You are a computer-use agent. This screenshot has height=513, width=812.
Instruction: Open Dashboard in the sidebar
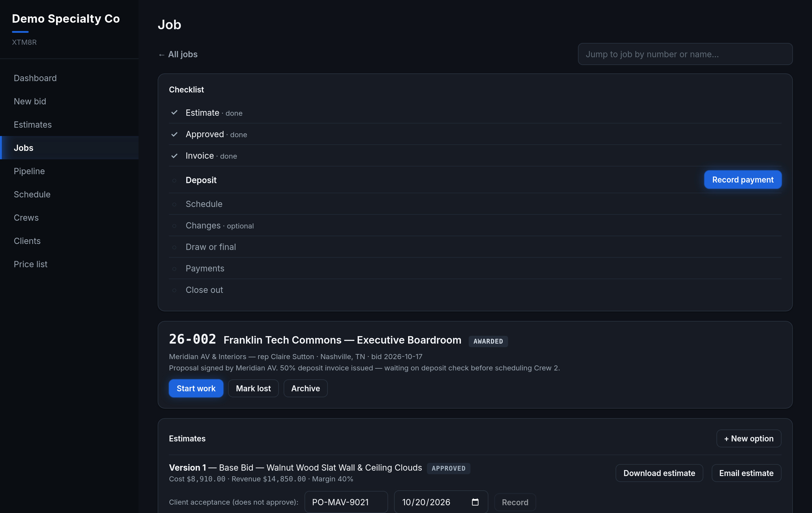tap(69, 78)
